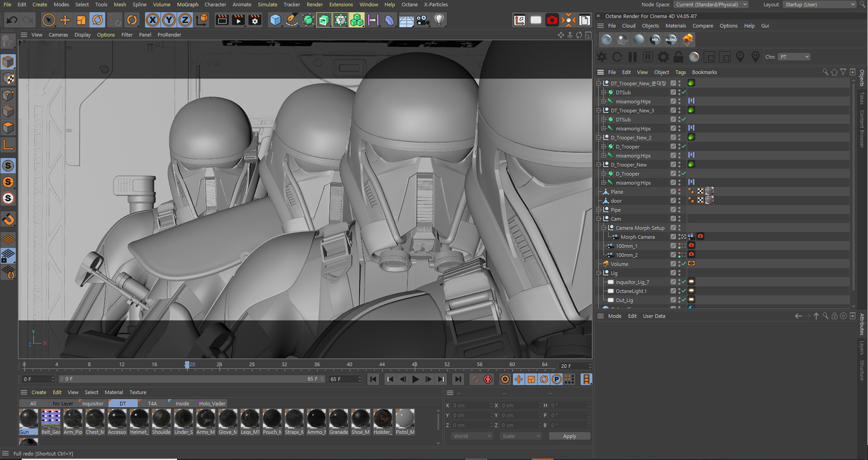This screenshot has width=868, height=460.
Task: Click the Undo arrow icon
Action: [12, 20]
